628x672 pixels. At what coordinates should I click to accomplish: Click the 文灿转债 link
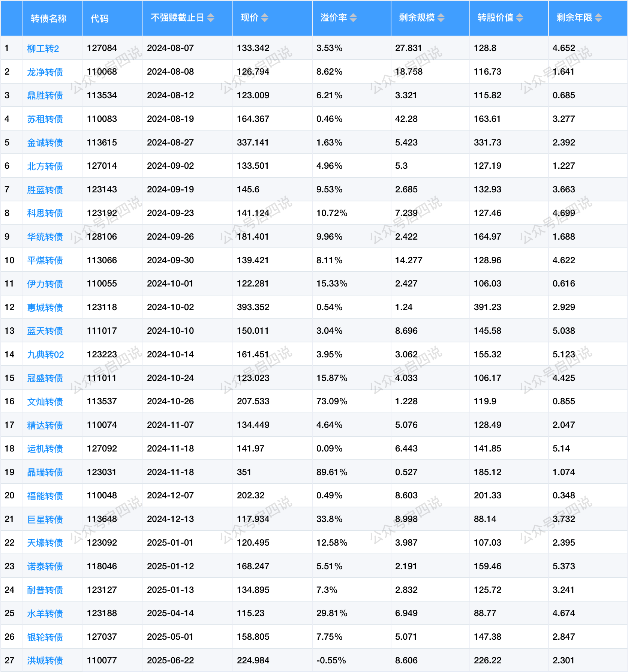45,402
